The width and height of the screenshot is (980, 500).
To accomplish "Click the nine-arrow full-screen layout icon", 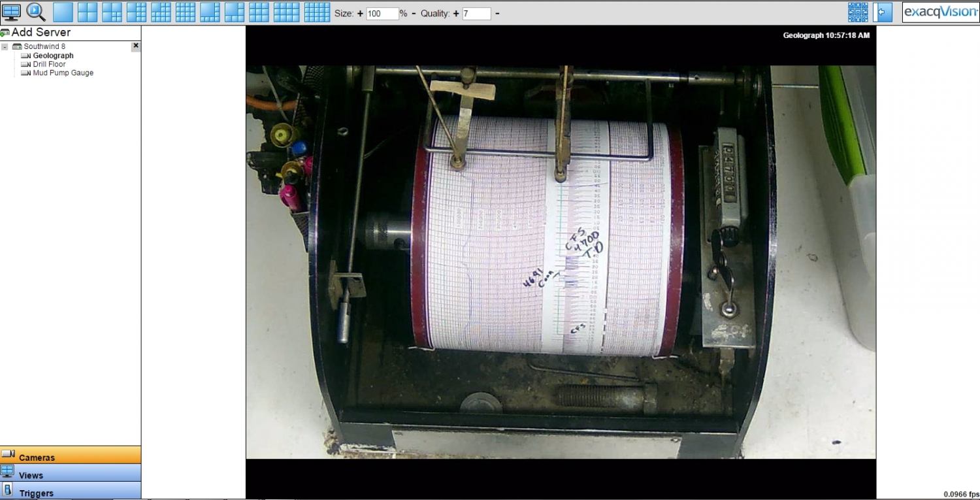I will pyautogui.click(x=858, y=12).
